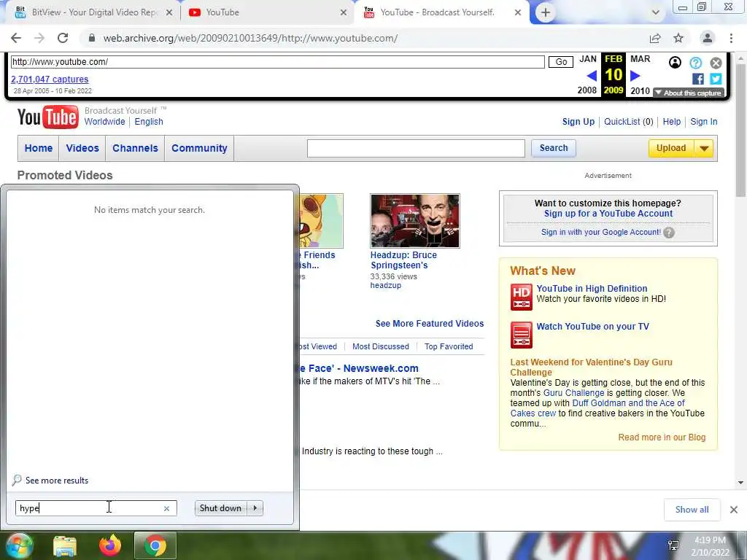Click the Sign In link

[704, 122]
